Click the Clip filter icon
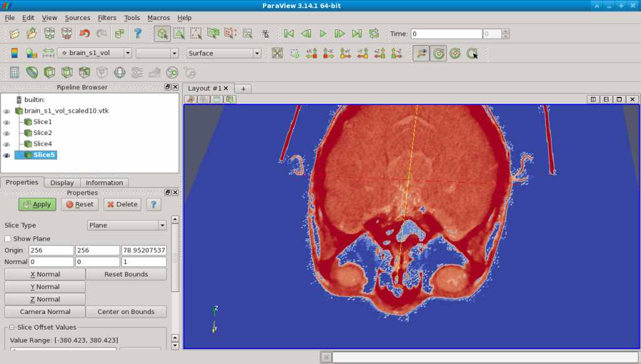The image size is (641, 364). [x=49, y=73]
